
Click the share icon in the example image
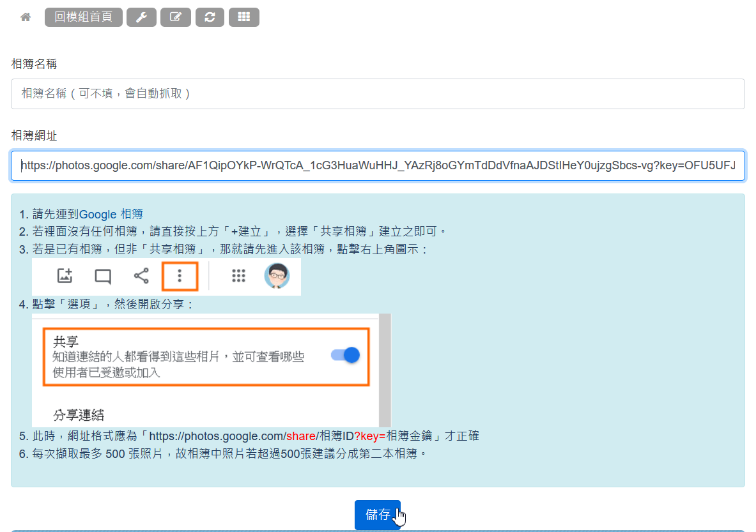tap(141, 276)
